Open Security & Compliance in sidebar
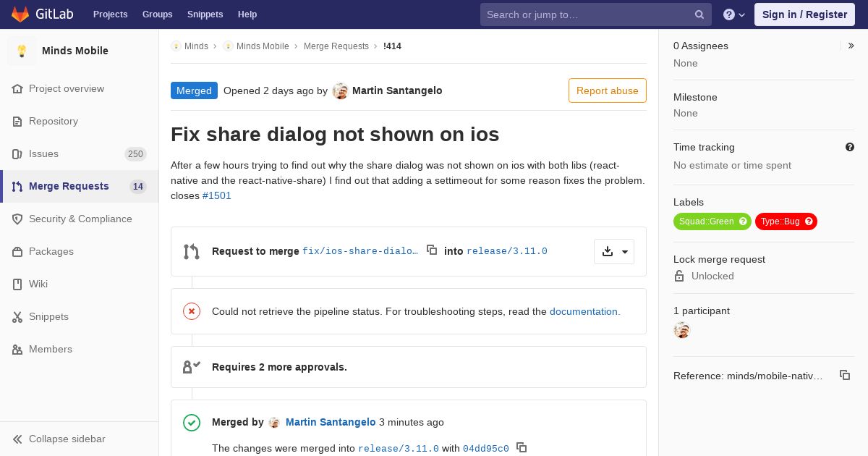 (x=79, y=219)
